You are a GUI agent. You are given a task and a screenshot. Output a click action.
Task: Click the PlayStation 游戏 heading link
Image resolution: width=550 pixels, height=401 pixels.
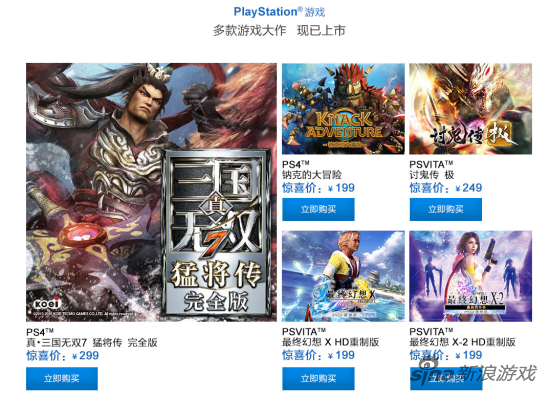pos(279,12)
